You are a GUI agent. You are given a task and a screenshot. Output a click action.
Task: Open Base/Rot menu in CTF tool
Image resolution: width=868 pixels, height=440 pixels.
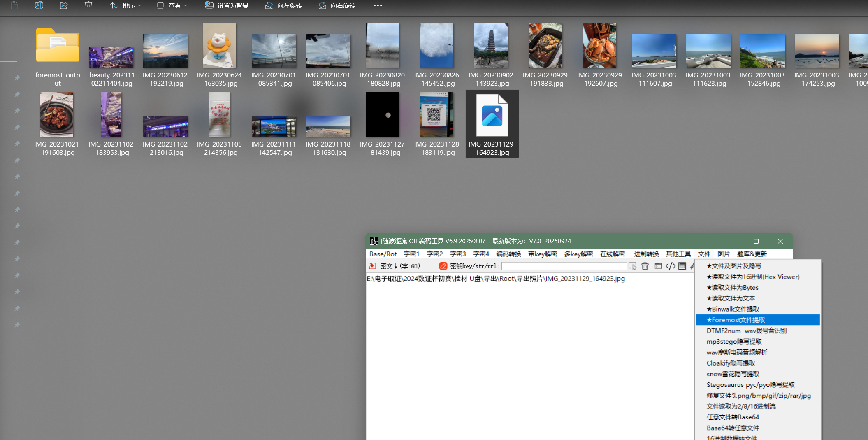coord(383,254)
